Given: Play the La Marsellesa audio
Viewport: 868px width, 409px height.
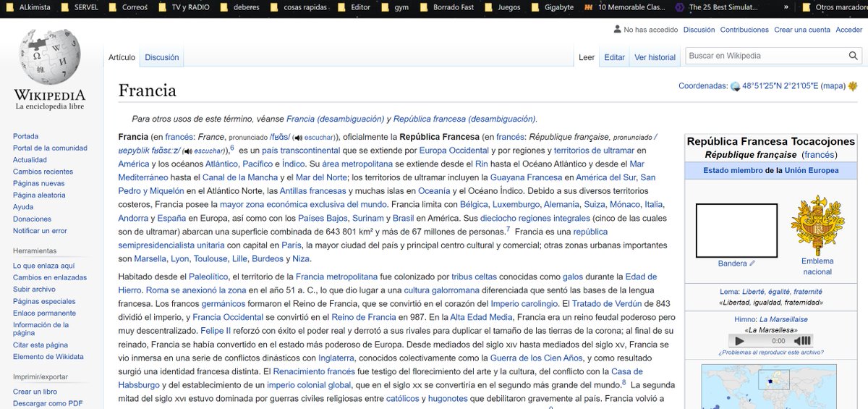Looking at the screenshot, I should [x=739, y=340].
